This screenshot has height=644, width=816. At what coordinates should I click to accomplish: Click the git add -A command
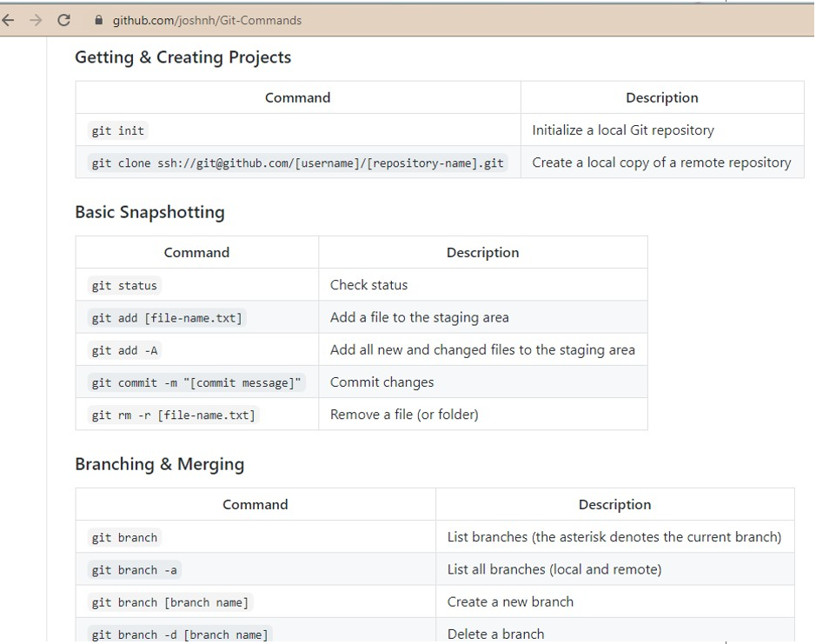point(125,350)
